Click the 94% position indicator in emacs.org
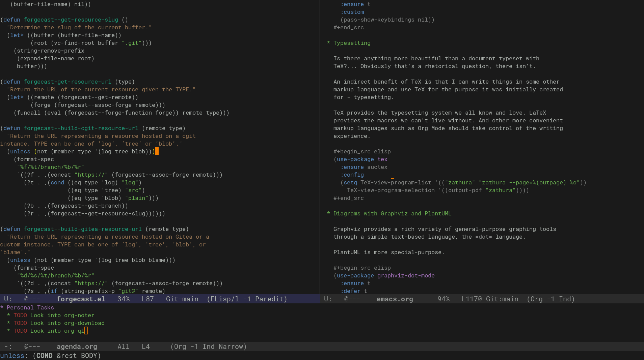 444,299
